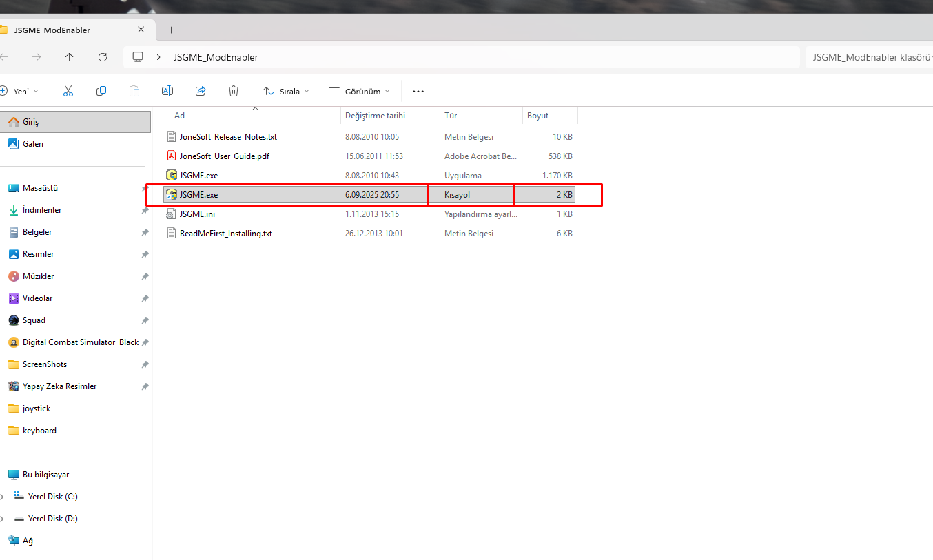Select İndirilenler in the sidebar
Screen dimensions: 933x560
(x=42, y=210)
